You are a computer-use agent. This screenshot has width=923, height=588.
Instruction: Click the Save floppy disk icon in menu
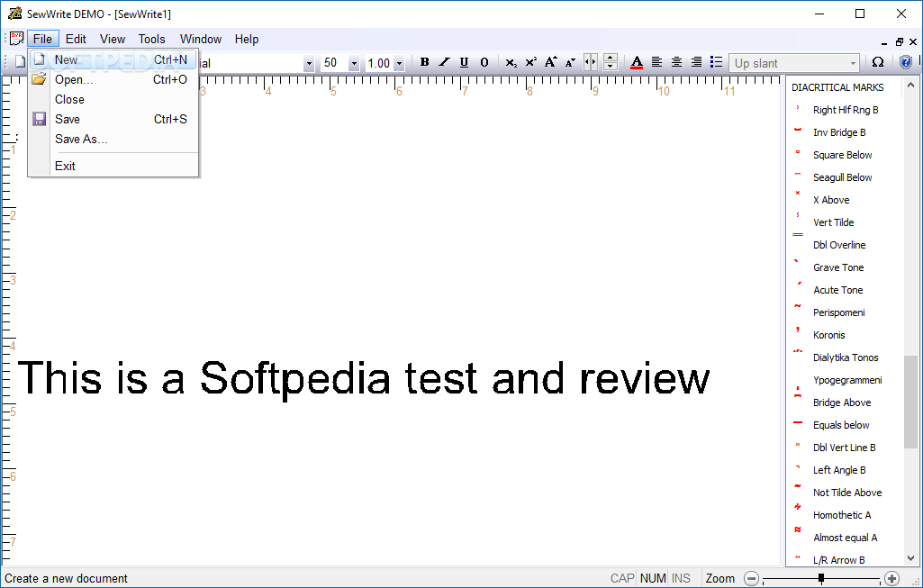[x=39, y=119]
